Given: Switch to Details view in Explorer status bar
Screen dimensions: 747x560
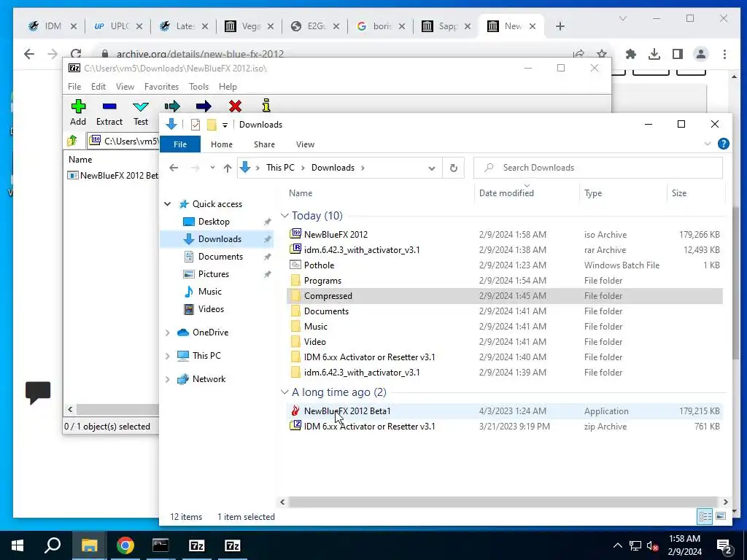Looking at the screenshot, I should (x=705, y=516).
